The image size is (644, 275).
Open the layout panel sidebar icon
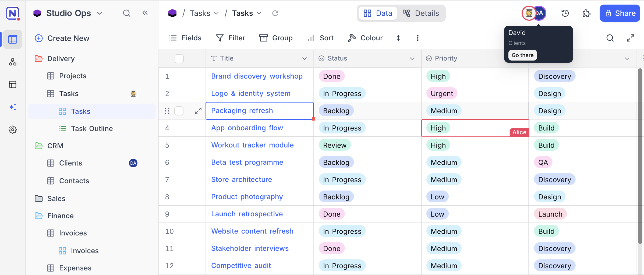click(x=13, y=85)
